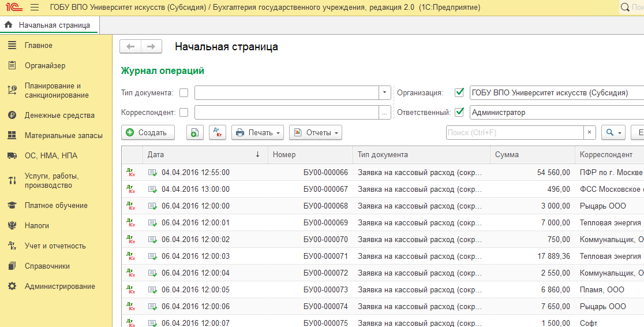The image size is (644, 327).
Task: Open the Органайзер section
Action: [45, 65]
